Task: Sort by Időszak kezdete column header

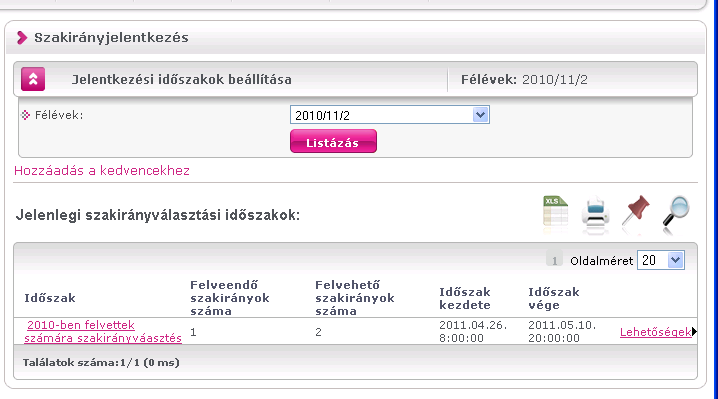Action: click(x=465, y=298)
